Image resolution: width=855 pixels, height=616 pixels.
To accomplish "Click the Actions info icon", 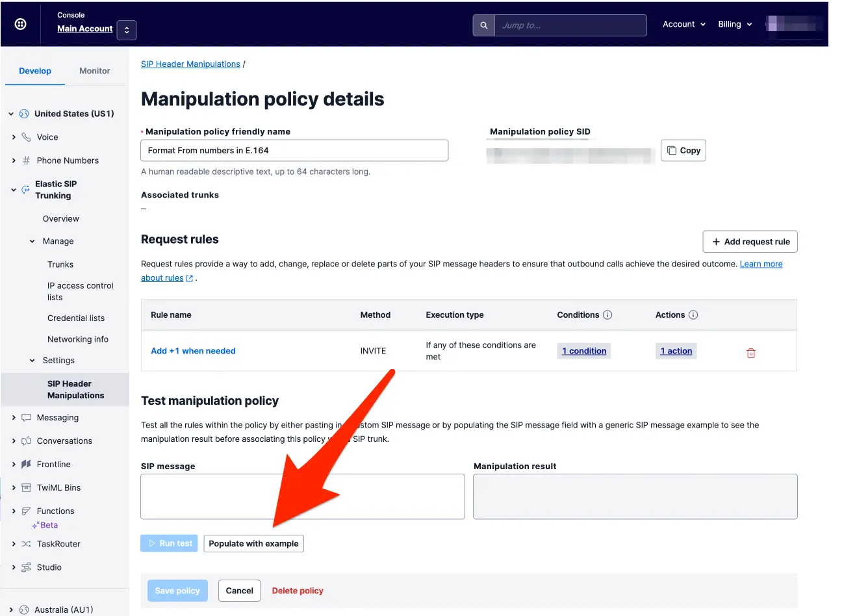I will coord(693,315).
